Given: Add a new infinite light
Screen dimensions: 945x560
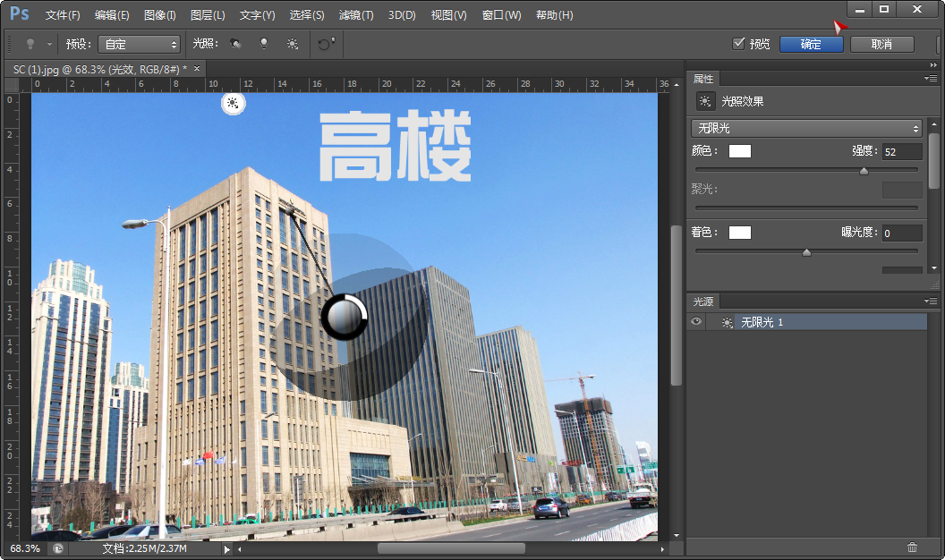Looking at the screenshot, I should click(x=293, y=44).
